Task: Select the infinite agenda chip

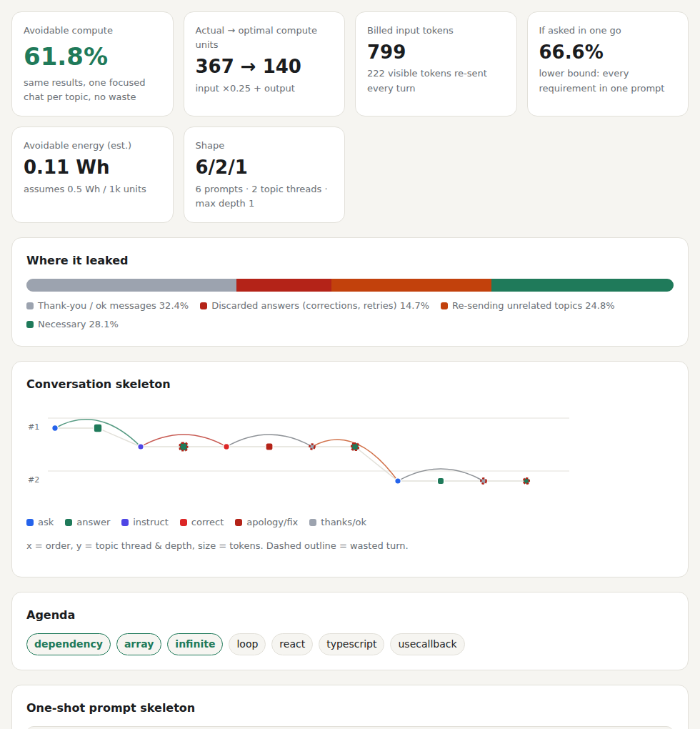Action: tap(195, 645)
